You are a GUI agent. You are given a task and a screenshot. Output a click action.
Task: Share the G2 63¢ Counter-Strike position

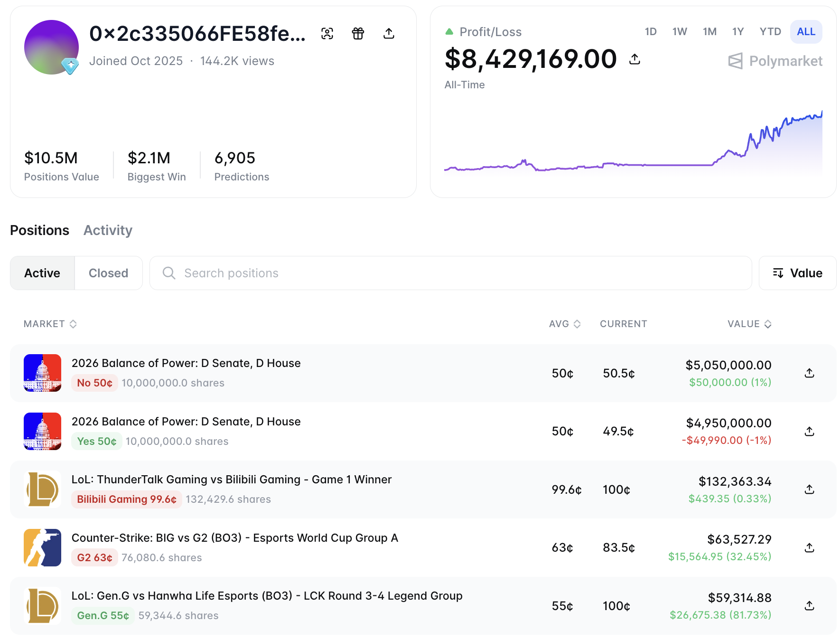[x=810, y=547]
